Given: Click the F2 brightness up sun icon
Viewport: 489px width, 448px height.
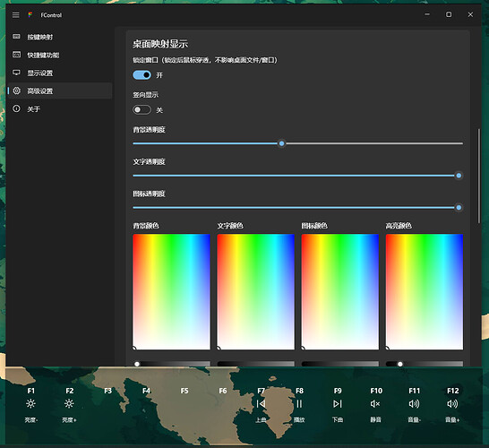Looking at the screenshot, I should pos(69,404).
